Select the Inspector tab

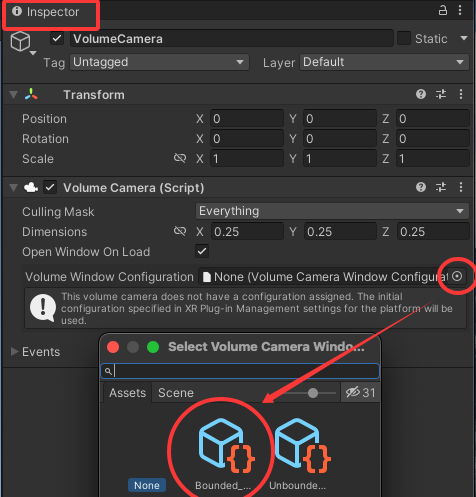coord(46,12)
